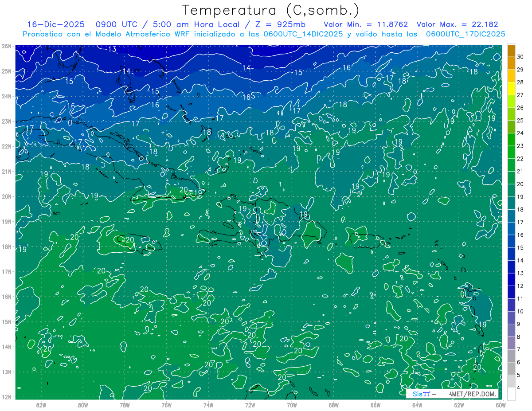Click the 70W longitude axis label

[x=292, y=405]
